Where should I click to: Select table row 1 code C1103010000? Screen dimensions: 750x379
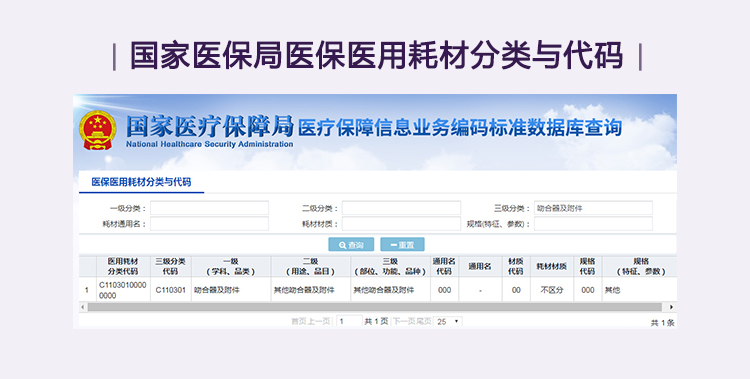123,290
